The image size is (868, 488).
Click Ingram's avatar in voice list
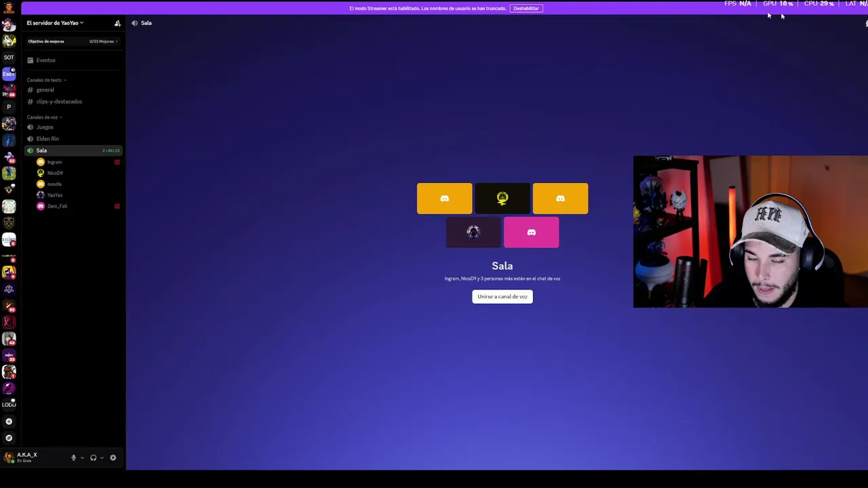point(41,162)
